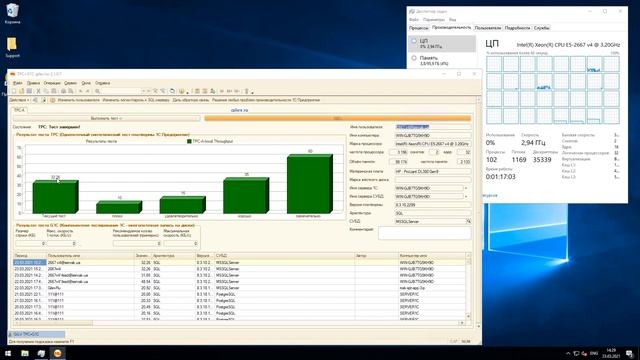Open the Recycle Bin (Корзина) desktop icon

[12, 13]
